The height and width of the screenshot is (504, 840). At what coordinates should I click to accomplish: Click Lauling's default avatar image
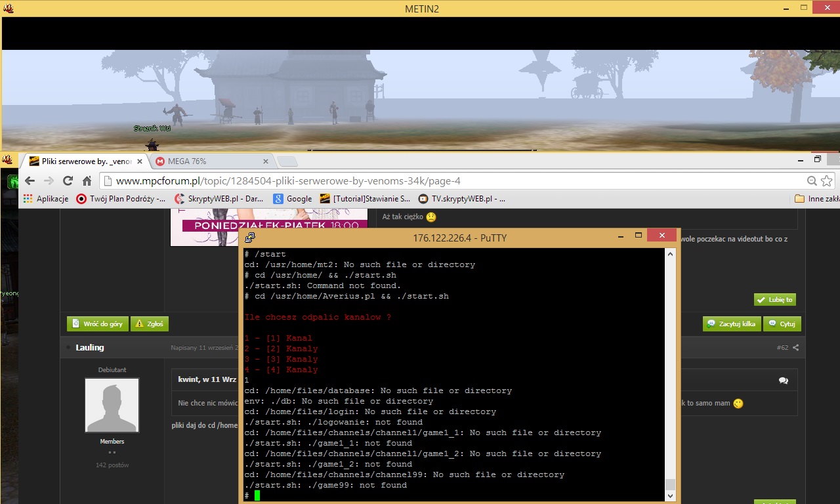[x=112, y=405]
